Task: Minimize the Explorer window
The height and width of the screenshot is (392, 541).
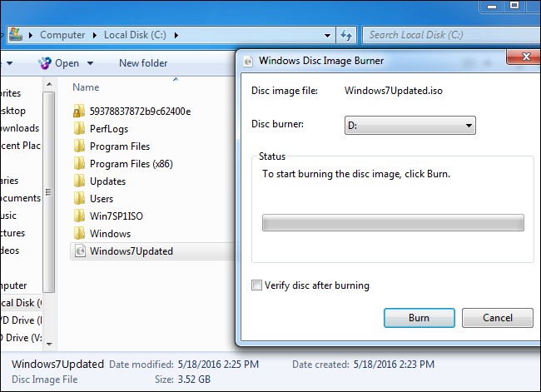Action: [492, 6]
